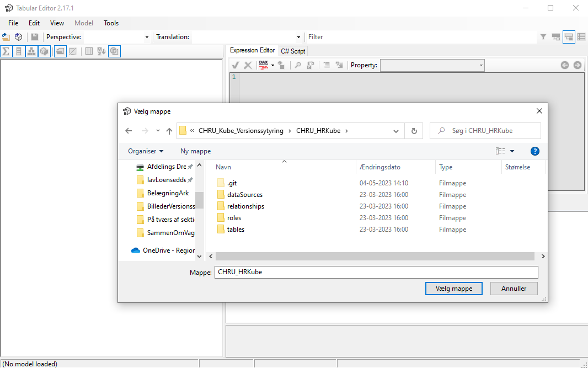This screenshot has width=588, height=368.
Task: Sort files by Ændringsdato column header
Action: click(395, 167)
